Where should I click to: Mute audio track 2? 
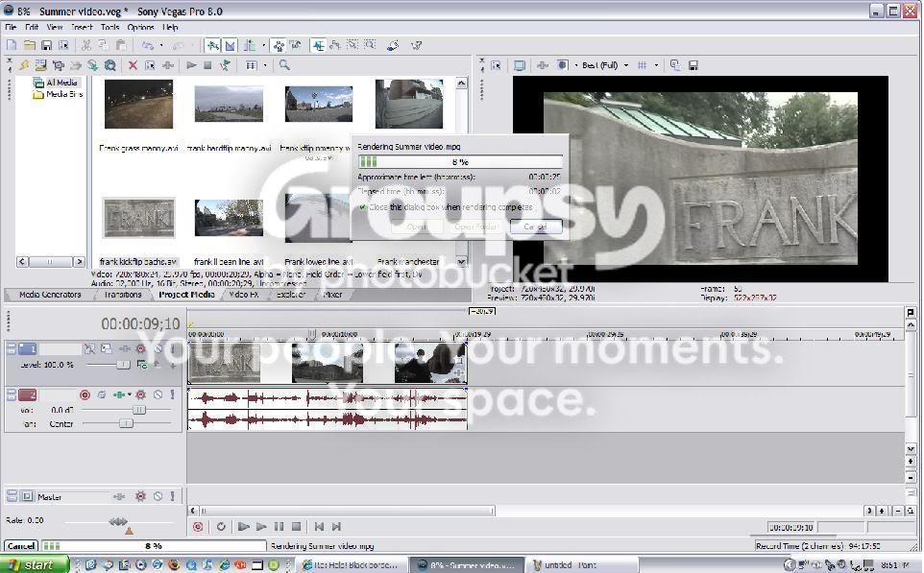pos(158,394)
